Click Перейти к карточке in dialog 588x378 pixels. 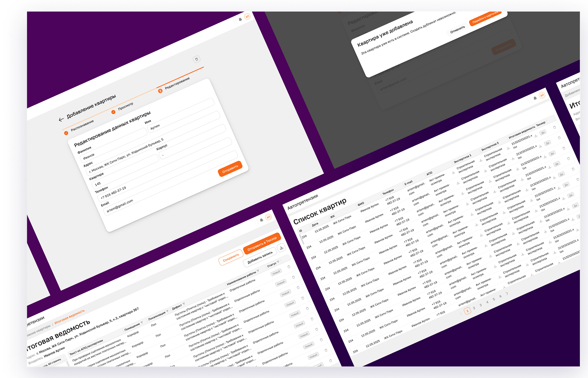(x=485, y=18)
